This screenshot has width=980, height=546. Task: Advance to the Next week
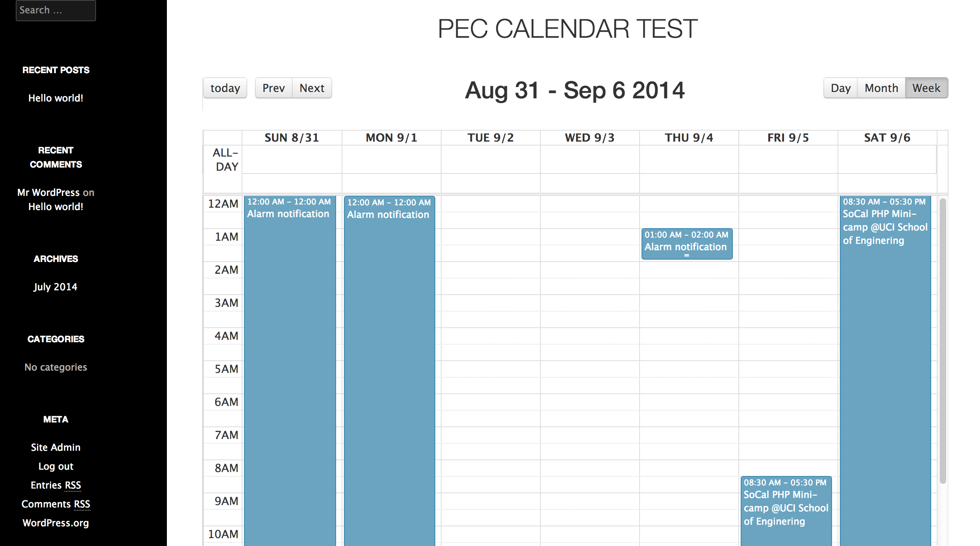(x=312, y=88)
